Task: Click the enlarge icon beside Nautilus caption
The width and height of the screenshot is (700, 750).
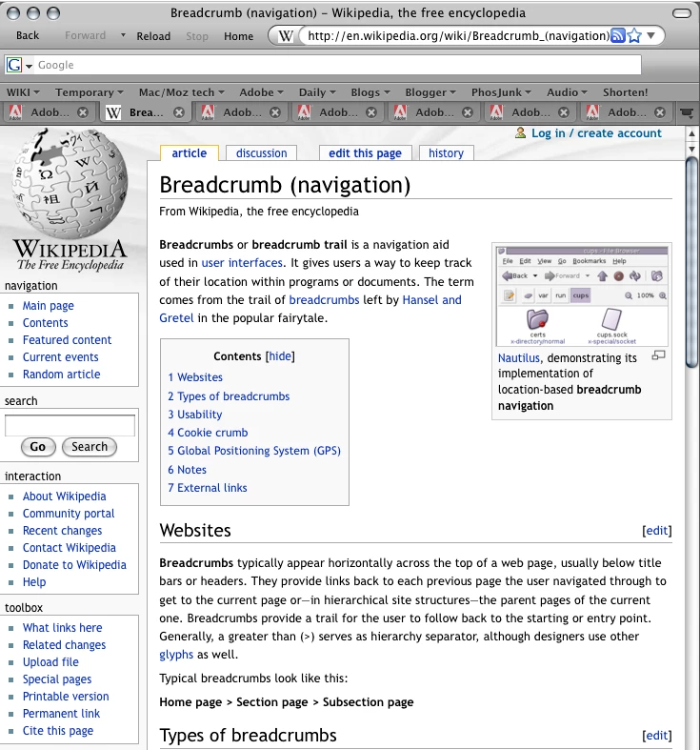Action: 658,355
